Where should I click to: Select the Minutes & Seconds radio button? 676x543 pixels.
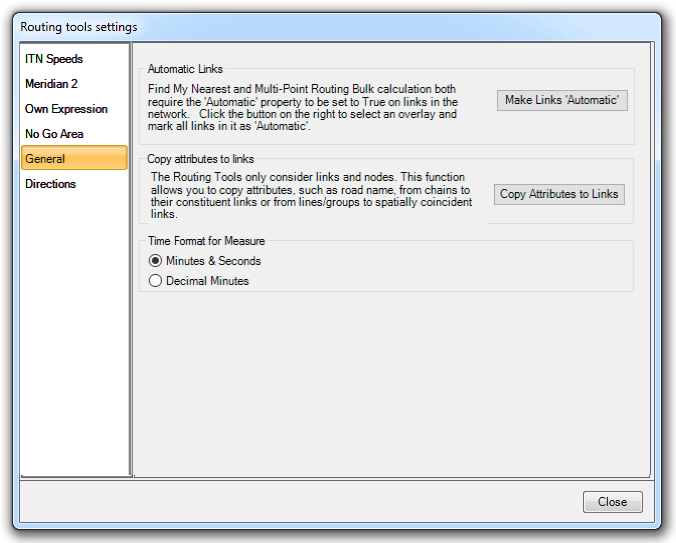point(155,261)
